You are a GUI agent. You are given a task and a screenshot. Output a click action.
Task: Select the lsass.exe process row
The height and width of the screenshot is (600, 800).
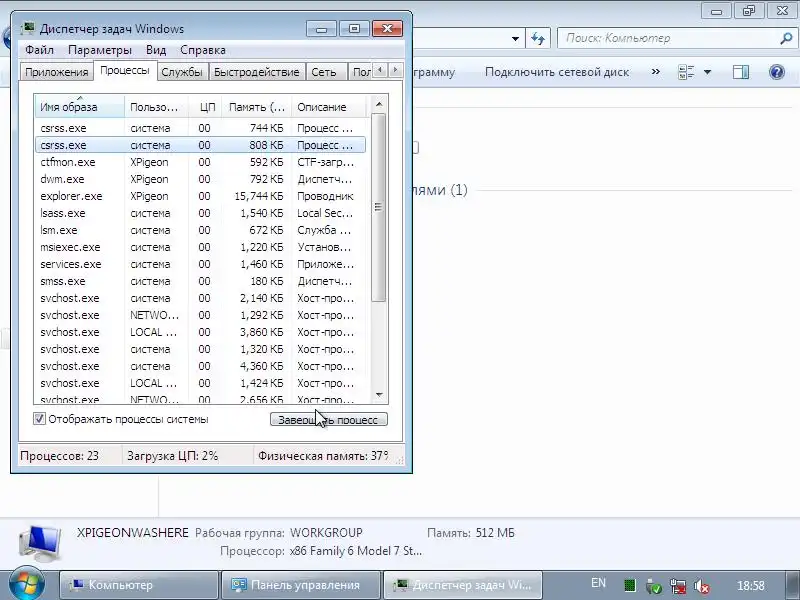tap(200, 213)
